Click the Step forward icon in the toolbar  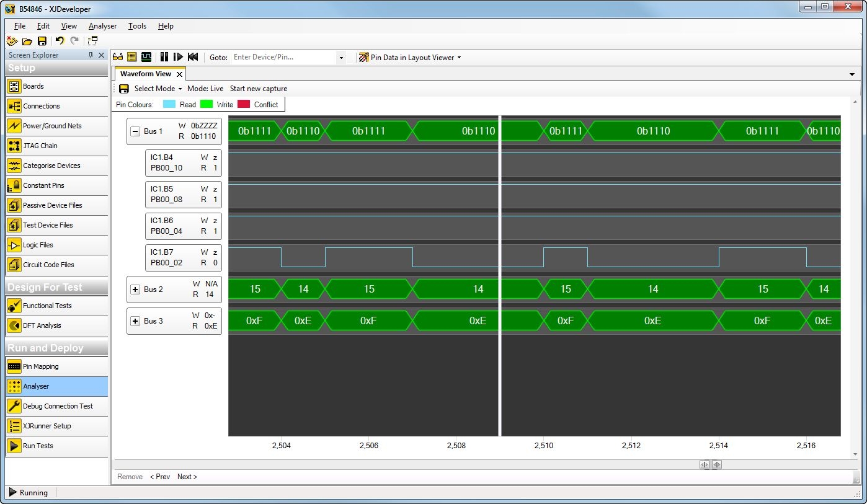pyautogui.click(x=178, y=57)
